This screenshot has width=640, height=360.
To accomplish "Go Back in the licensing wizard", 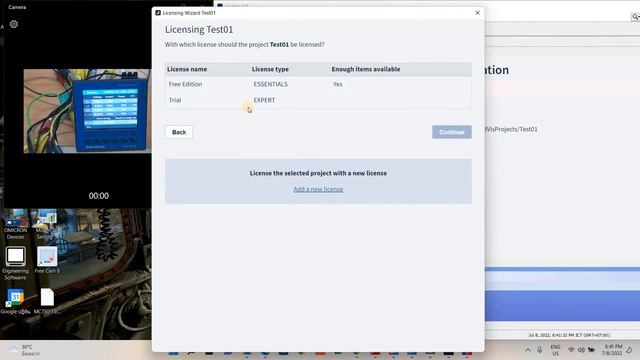I will (x=179, y=132).
